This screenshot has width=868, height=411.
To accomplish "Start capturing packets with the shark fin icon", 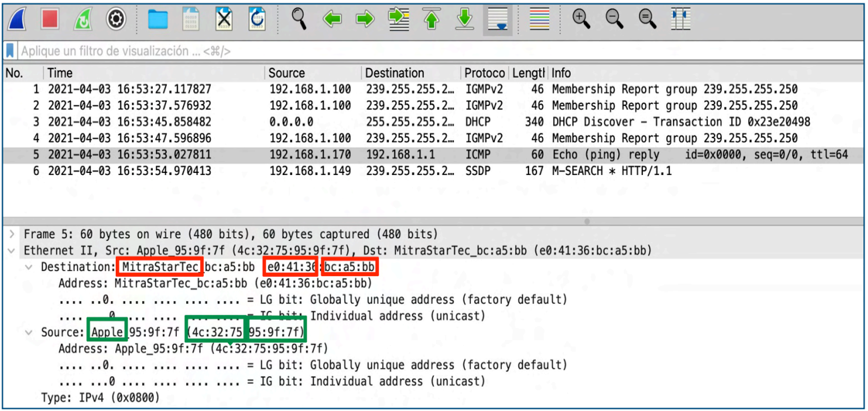I will (x=18, y=19).
